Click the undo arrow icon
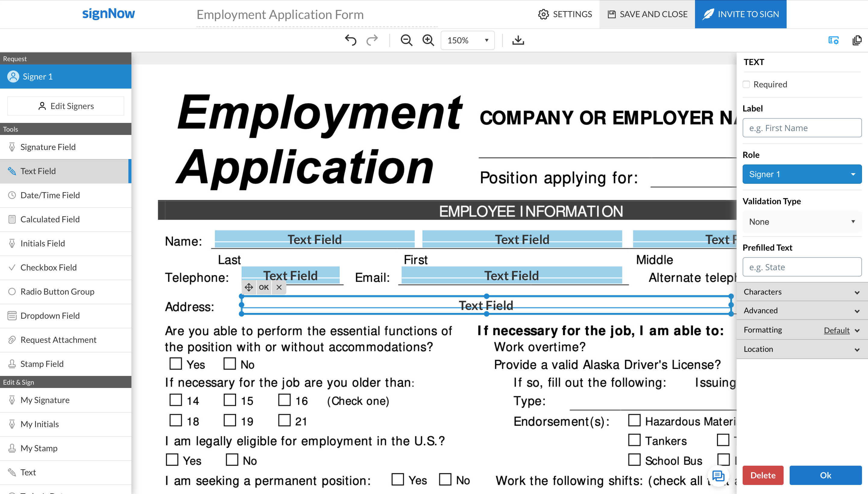Viewport: 868px width, 494px height. tap(350, 40)
